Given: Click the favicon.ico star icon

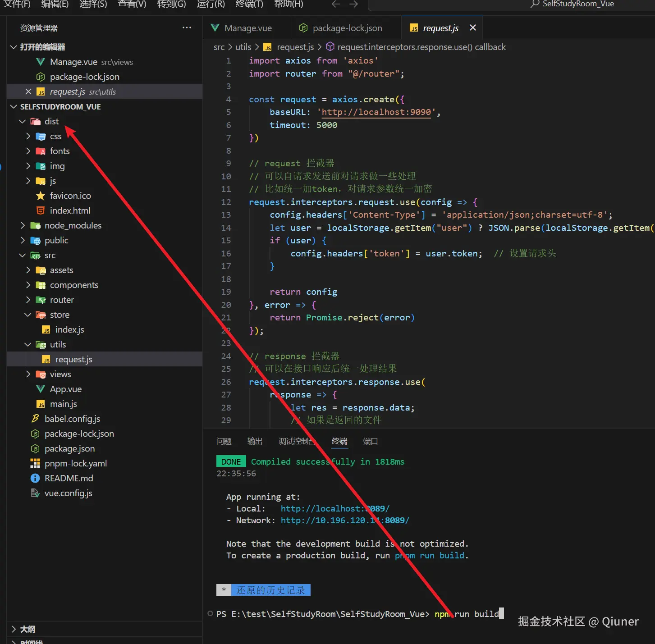Looking at the screenshot, I should click(41, 196).
